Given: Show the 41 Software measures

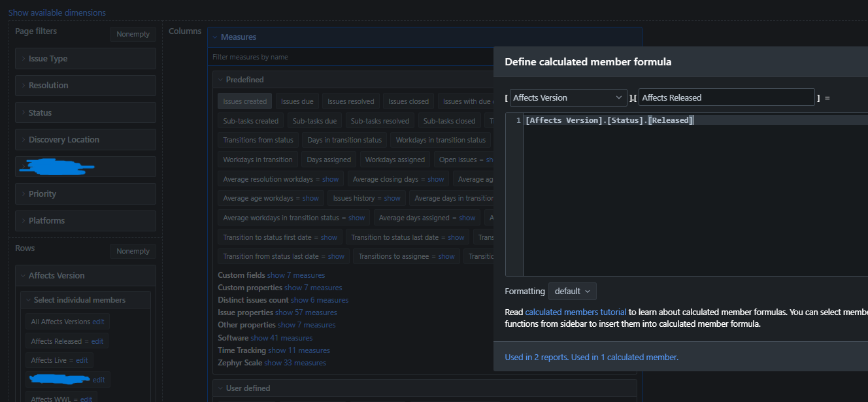Looking at the screenshot, I should [281, 338].
